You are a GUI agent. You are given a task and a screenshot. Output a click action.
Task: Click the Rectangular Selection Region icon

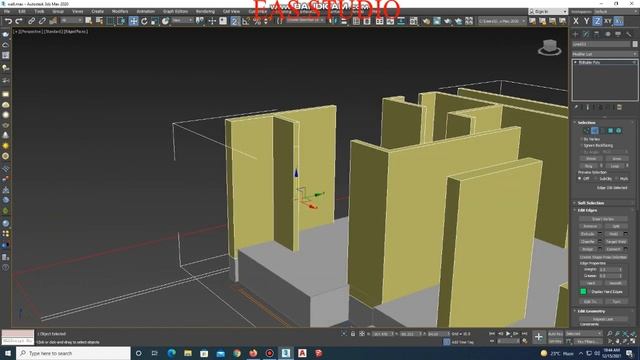coord(111,21)
